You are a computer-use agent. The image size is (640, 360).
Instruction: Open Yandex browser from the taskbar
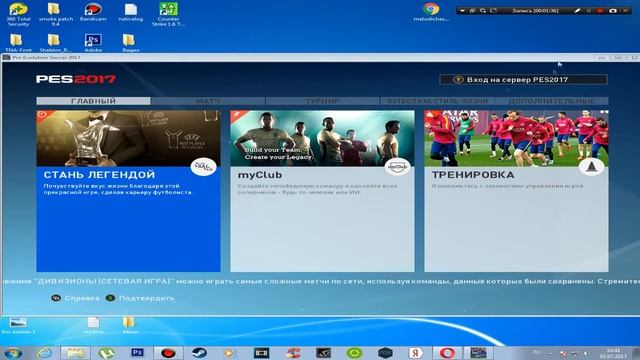[416, 353]
